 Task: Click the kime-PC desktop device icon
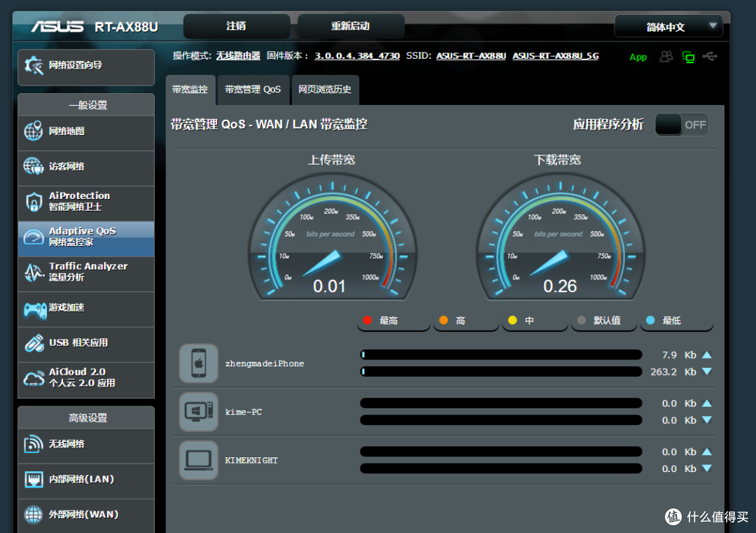coord(199,411)
